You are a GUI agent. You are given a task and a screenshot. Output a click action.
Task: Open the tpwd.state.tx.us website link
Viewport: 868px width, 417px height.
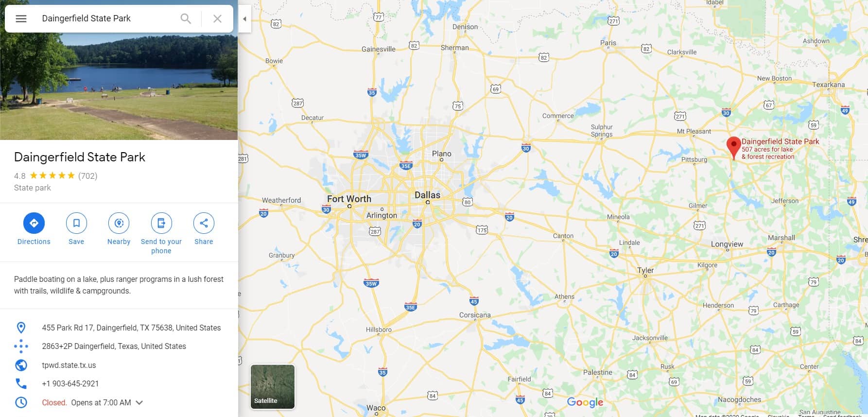point(69,365)
